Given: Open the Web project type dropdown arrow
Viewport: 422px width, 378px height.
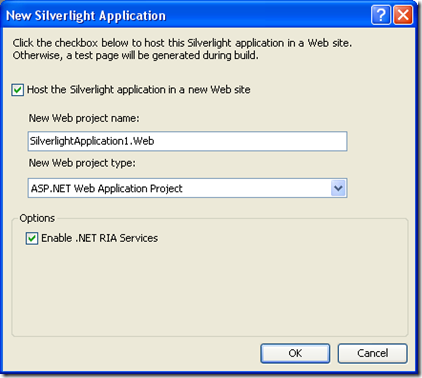Looking at the screenshot, I should (x=338, y=188).
